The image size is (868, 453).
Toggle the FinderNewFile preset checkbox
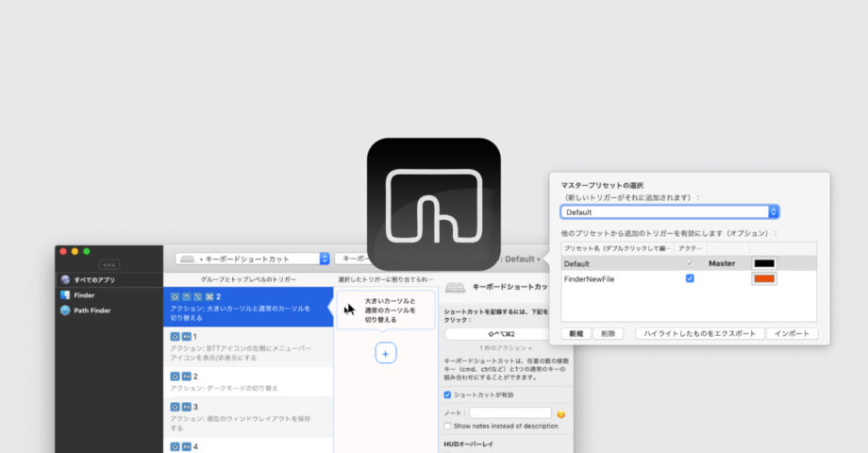690,278
